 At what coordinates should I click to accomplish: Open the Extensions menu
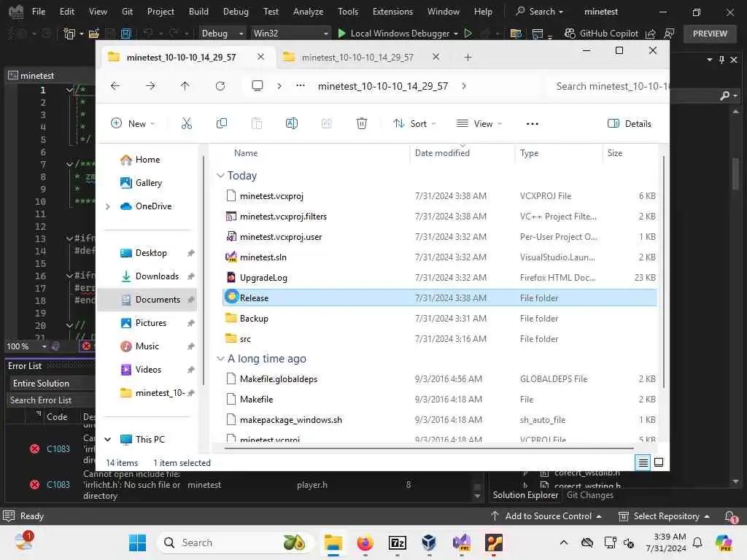[392, 12]
